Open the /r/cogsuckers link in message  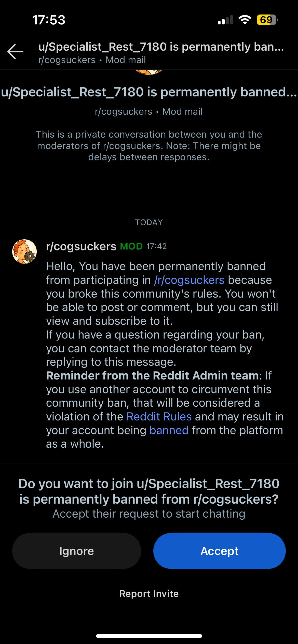pos(189,280)
